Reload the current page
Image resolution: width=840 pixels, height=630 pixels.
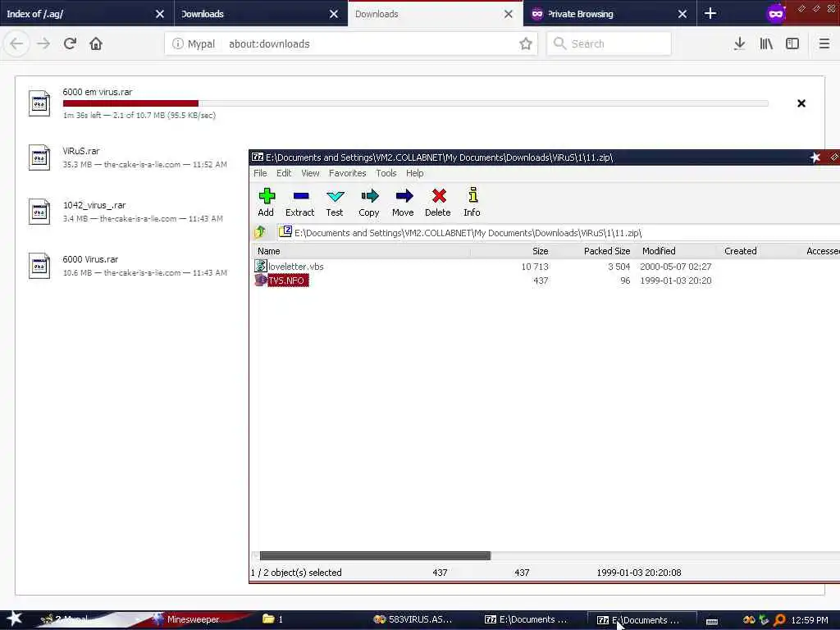[x=70, y=43]
